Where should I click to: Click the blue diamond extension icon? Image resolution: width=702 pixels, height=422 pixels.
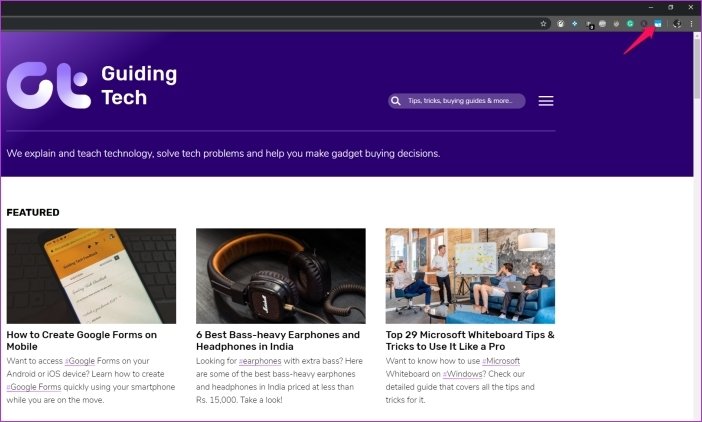574,23
